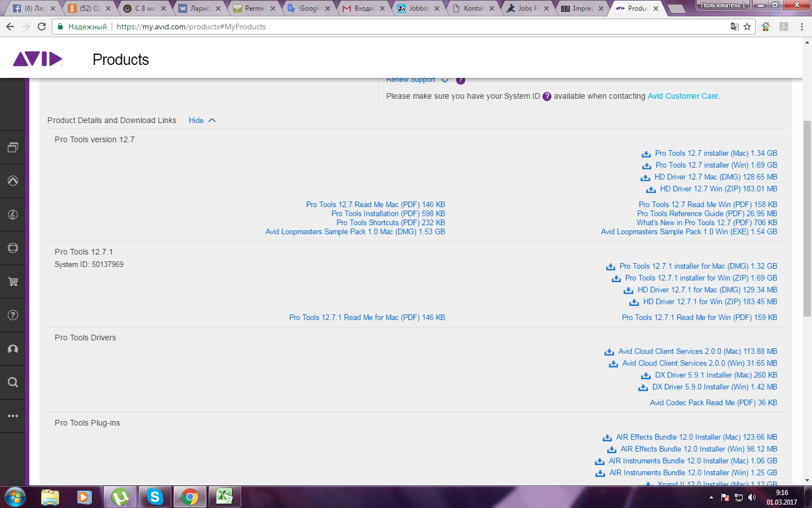
Task: Open Pro Tools Shortcuts (PDF) link
Action: 391,222
